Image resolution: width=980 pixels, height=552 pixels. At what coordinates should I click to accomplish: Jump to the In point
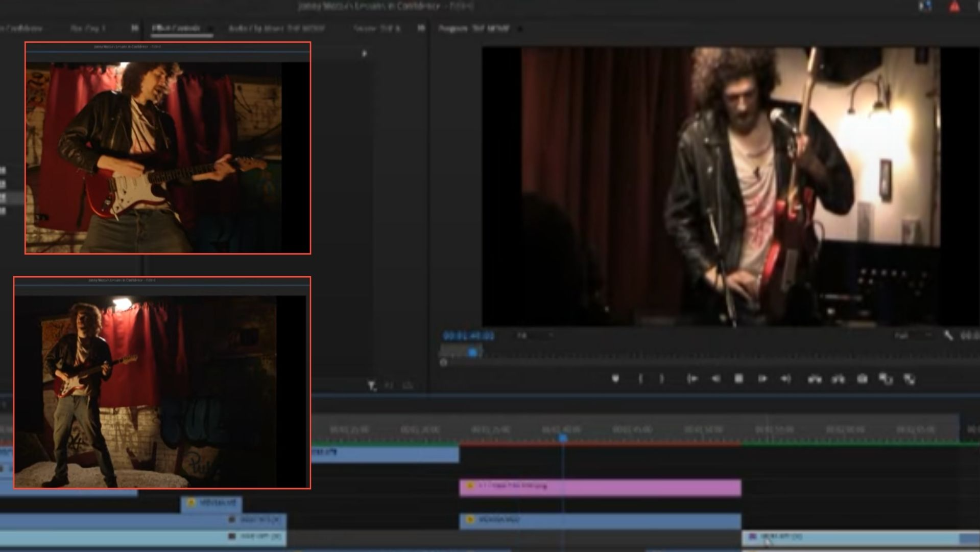click(692, 379)
